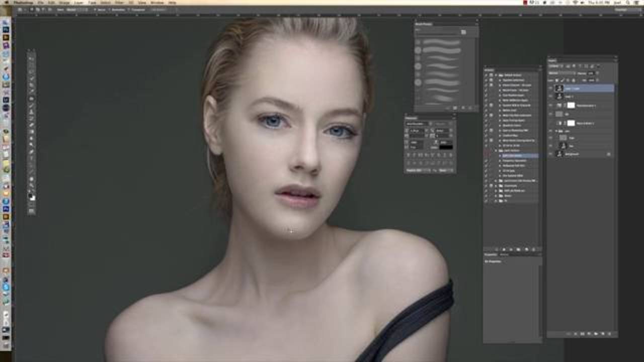Click the foreground color swatch in the toolbox

click(30, 195)
